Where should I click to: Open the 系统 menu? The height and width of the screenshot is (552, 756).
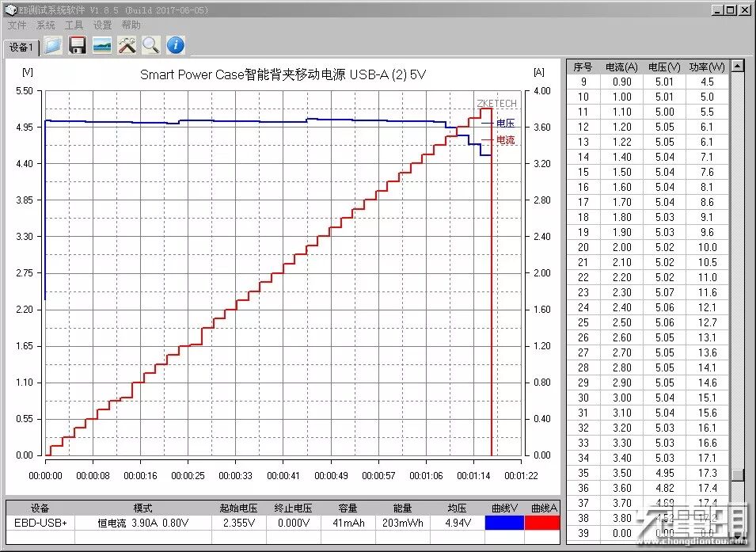46,25
